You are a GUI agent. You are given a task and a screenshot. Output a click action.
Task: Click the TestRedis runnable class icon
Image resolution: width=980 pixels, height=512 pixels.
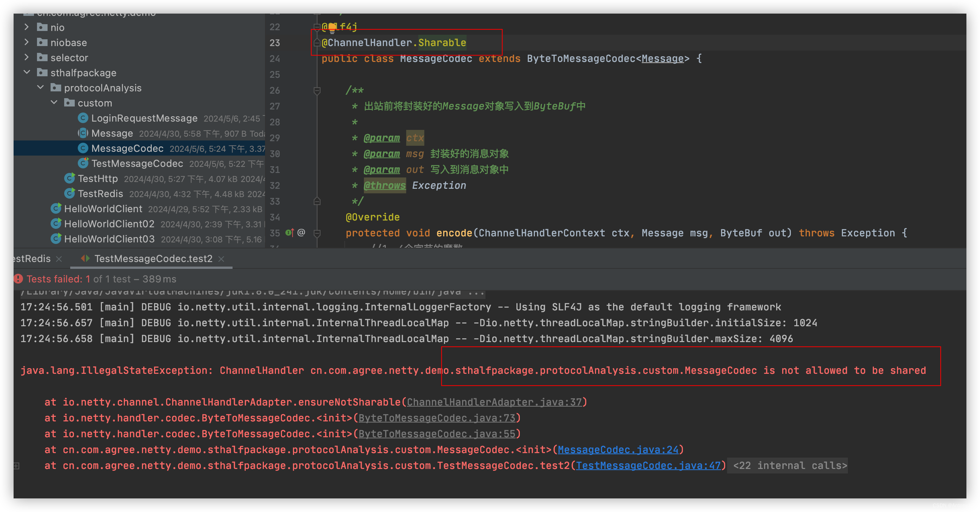(69, 194)
